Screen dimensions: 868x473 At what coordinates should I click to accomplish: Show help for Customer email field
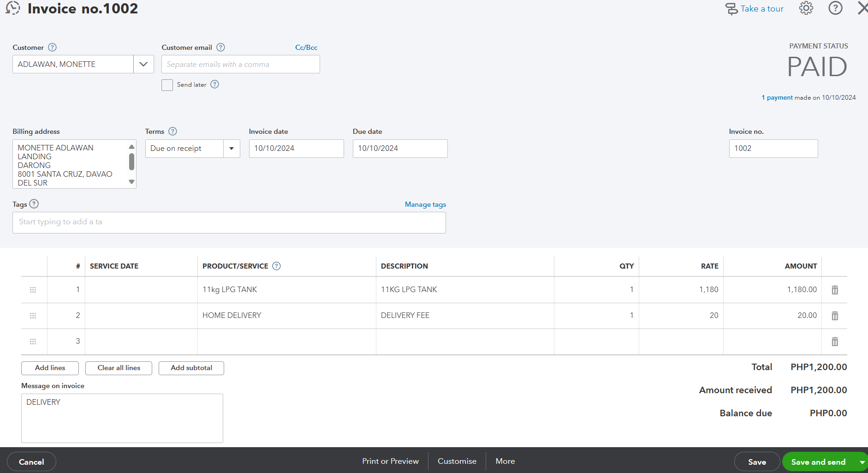click(220, 48)
